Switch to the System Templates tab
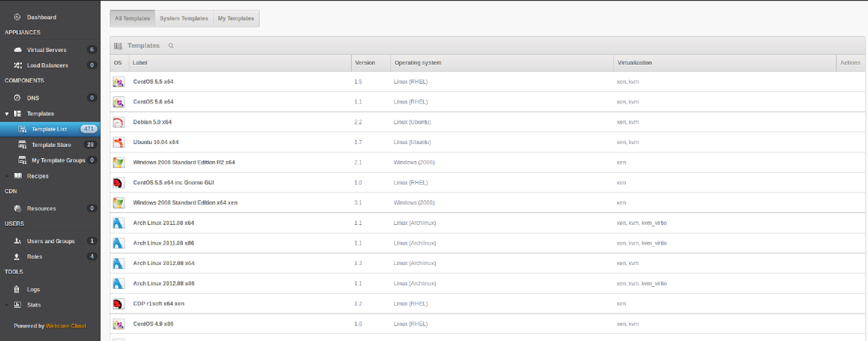 [184, 18]
